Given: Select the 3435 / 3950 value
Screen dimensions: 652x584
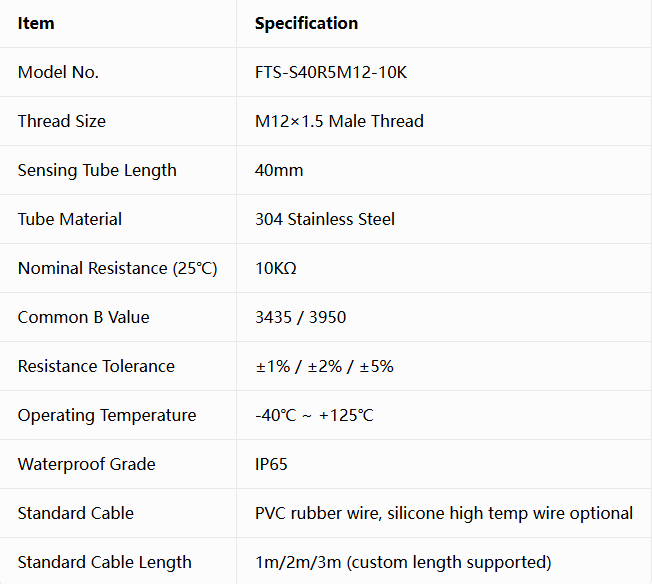Looking at the screenshot, I should pyautogui.click(x=300, y=317).
